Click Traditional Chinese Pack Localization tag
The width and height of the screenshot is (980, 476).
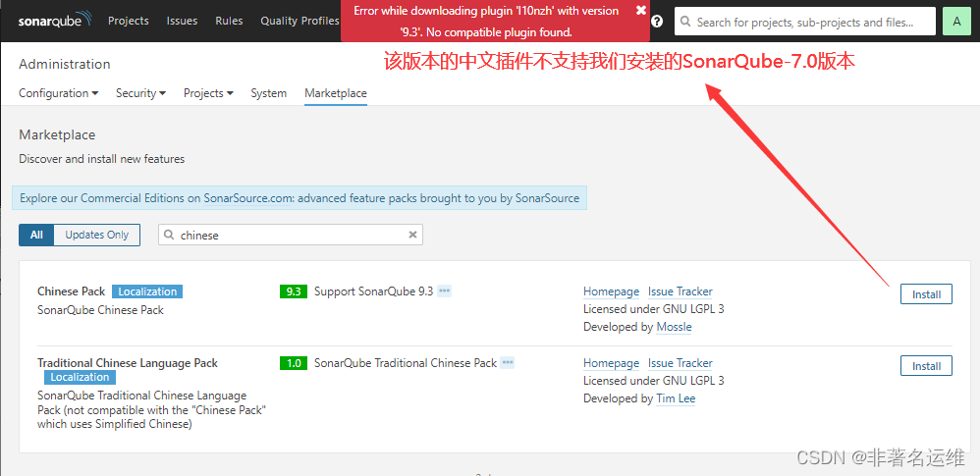pos(80,377)
